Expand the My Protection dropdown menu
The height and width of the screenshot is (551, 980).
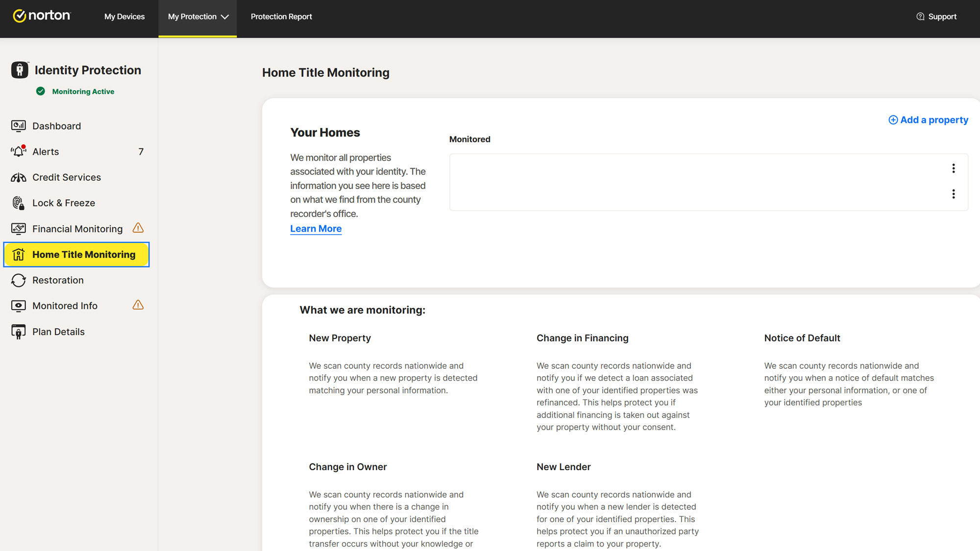[197, 17]
